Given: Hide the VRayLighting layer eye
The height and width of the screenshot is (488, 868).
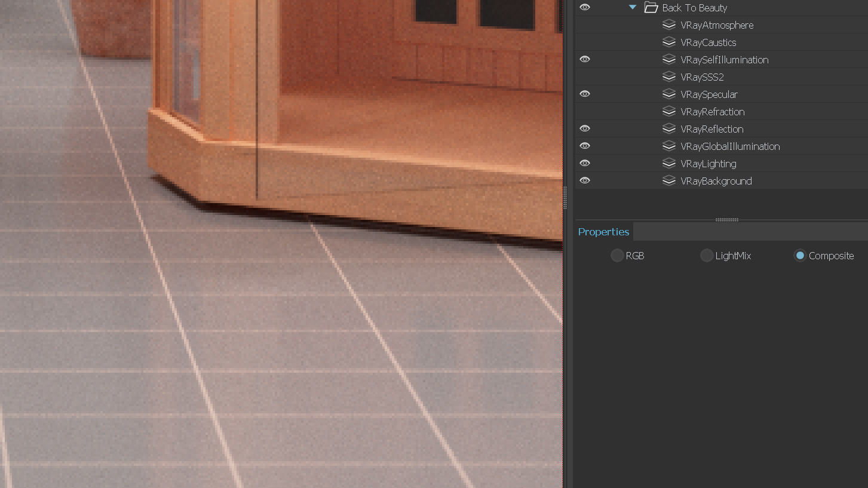Looking at the screenshot, I should (x=585, y=164).
